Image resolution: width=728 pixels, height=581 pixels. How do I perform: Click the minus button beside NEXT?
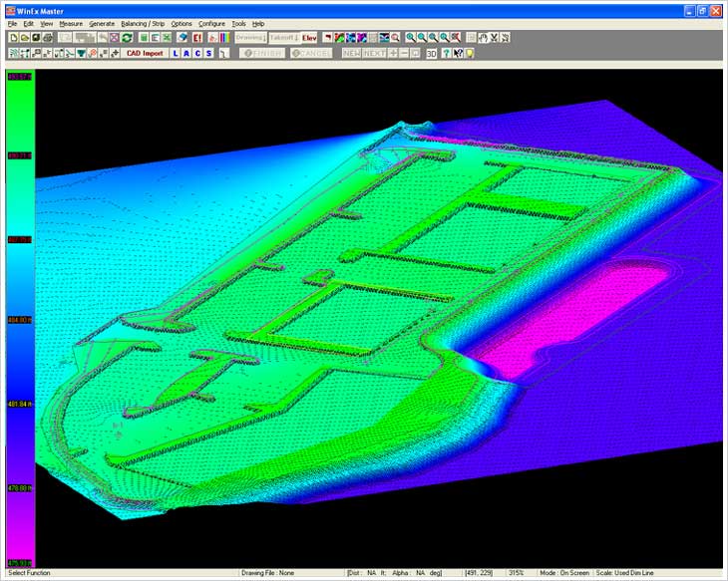tap(404, 54)
